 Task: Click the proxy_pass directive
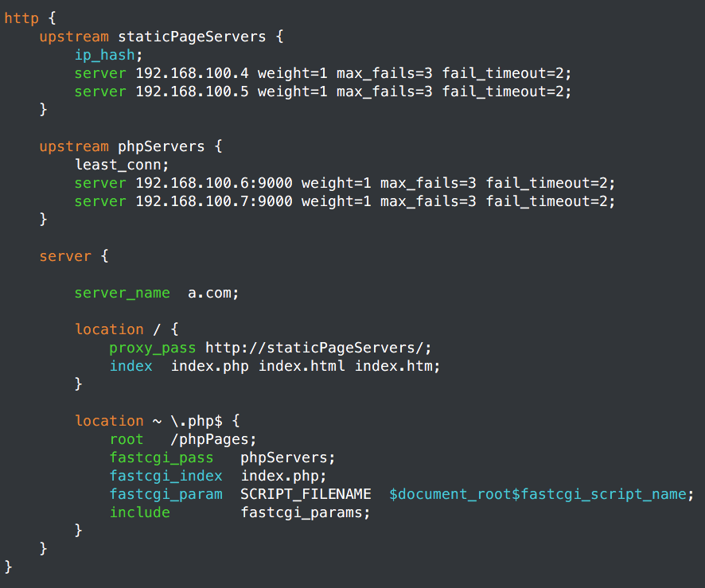[x=153, y=349]
